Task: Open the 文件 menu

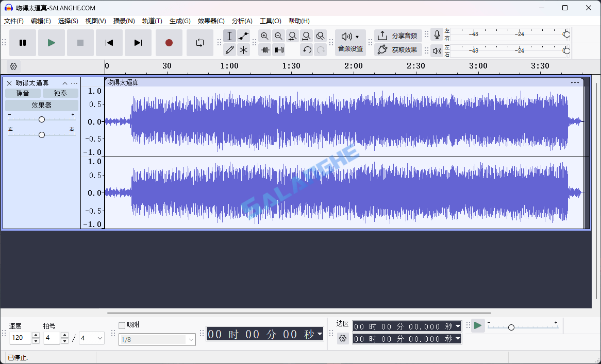Action: [14, 21]
